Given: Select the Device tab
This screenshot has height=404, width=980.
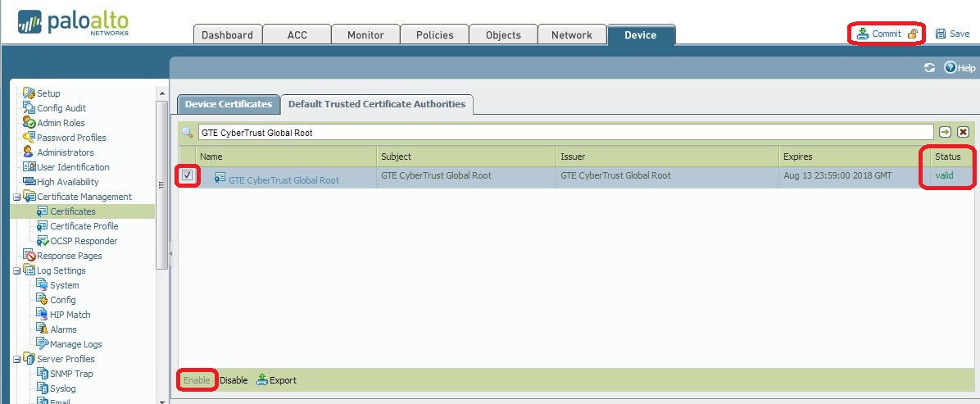Looking at the screenshot, I should pyautogui.click(x=641, y=35).
